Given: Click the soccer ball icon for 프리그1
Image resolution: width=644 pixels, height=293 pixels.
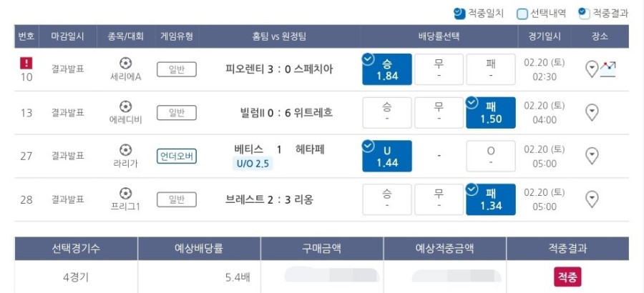Looking at the screenshot, I should [126, 193].
